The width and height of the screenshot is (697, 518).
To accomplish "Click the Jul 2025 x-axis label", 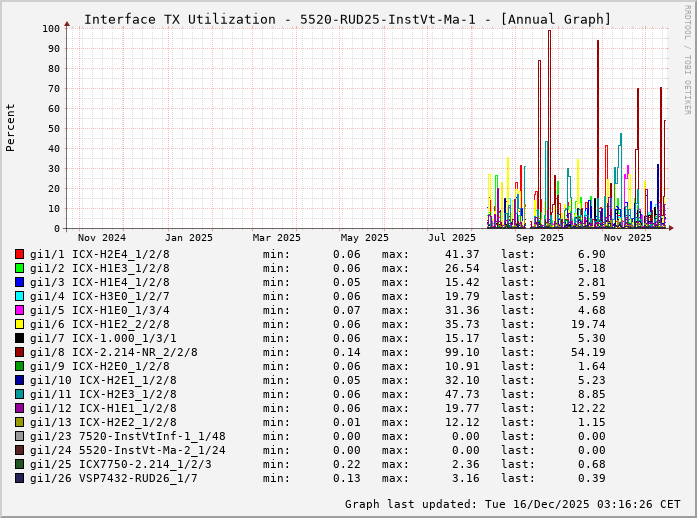I will [x=452, y=238].
